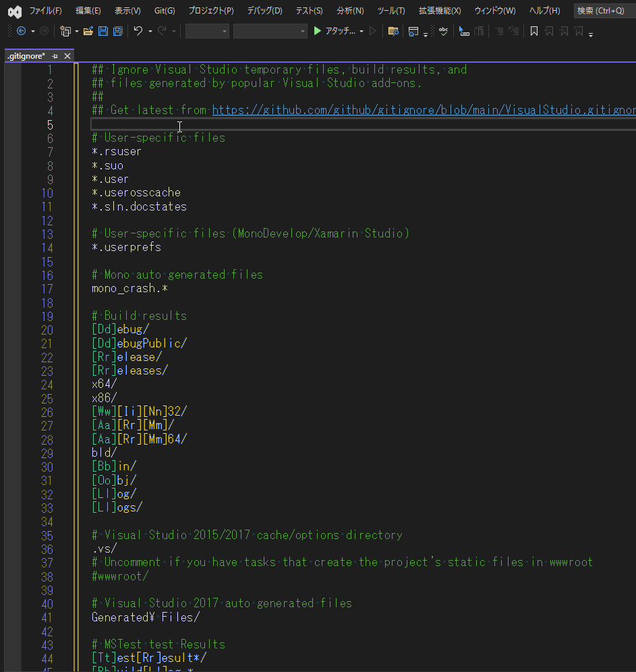The image size is (636, 672).
Task: Click the '.vs/' line
Action: coord(104,549)
